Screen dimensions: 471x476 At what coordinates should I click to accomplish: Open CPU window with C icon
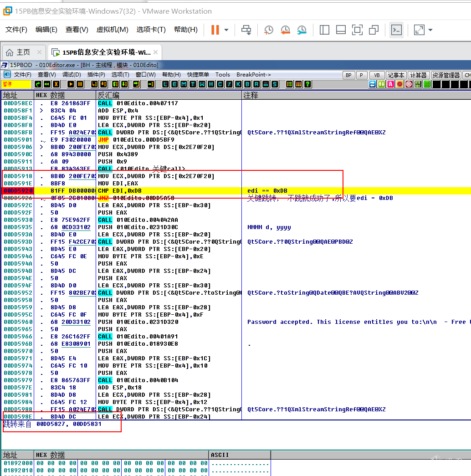(220, 84)
